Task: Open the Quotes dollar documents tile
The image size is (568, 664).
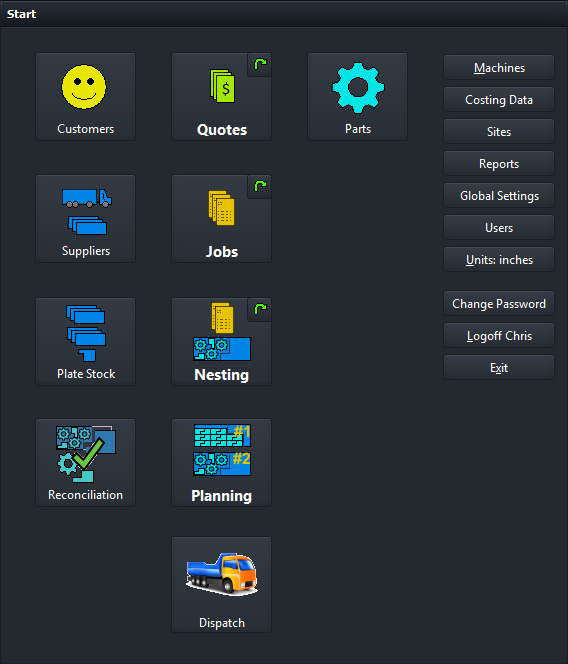Action: (x=221, y=97)
